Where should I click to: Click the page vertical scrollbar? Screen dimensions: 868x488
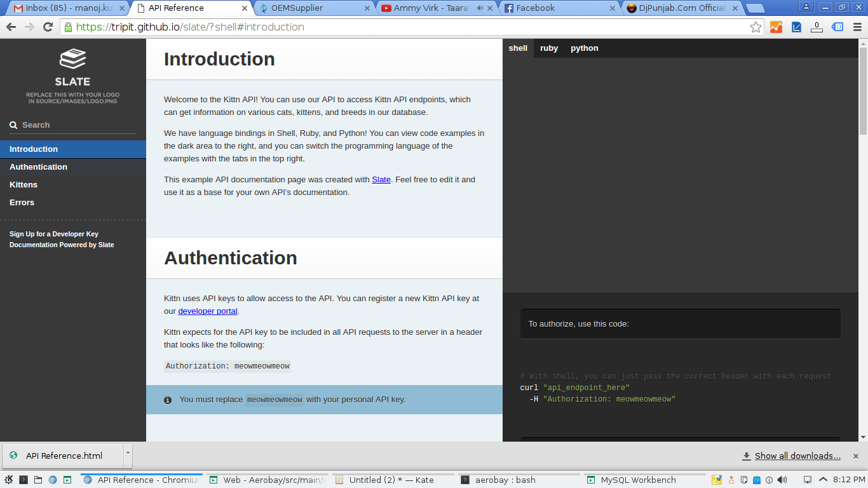pyautogui.click(x=863, y=89)
